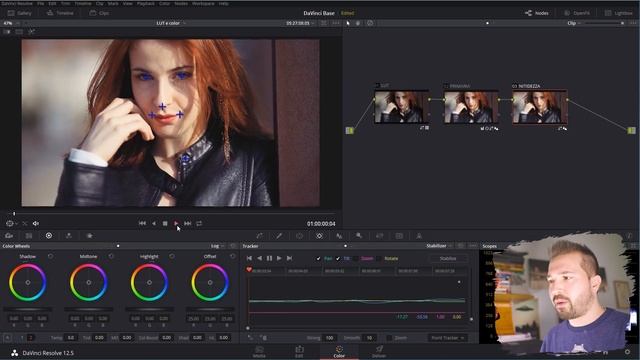Open the Point Tracker type dropdown
The width and height of the screenshot is (640, 360).
[x=447, y=338]
